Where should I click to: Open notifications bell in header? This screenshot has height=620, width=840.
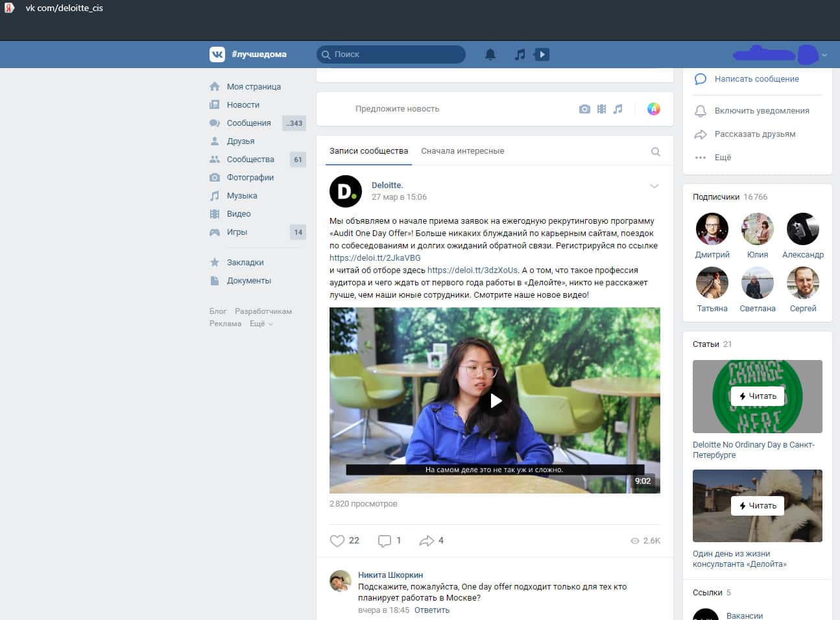click(x=490, y=54)
